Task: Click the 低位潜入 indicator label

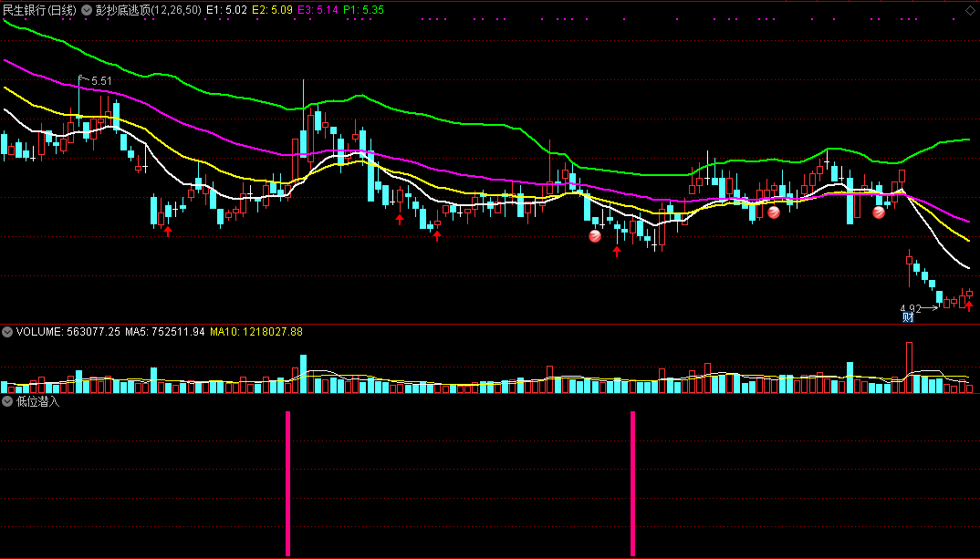Action: (x=37, y=401)
